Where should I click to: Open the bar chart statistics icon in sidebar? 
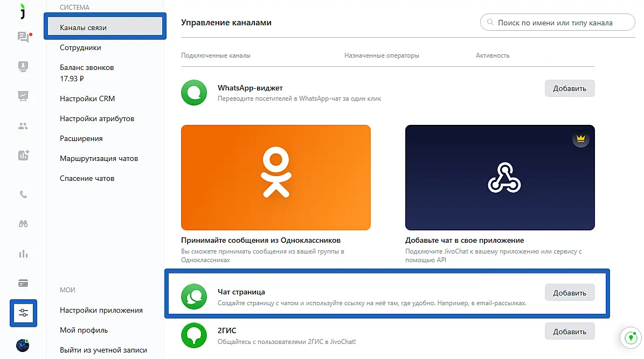(x=23, y=254)
